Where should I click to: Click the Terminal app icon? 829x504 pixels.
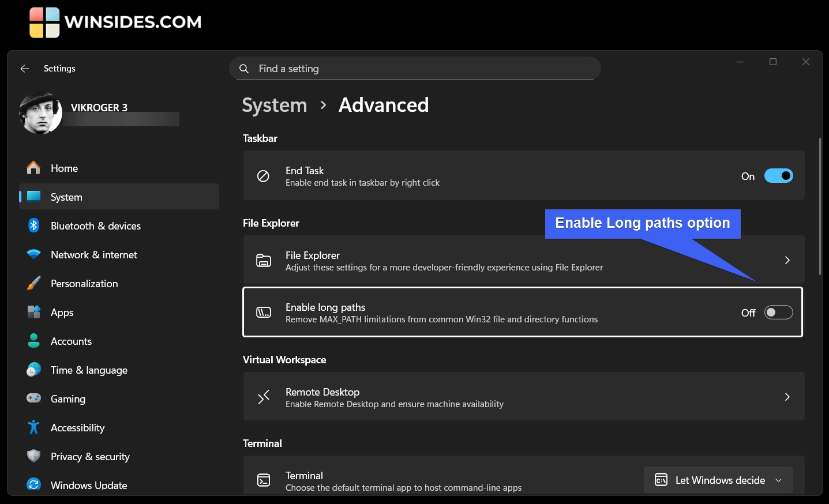263,480
